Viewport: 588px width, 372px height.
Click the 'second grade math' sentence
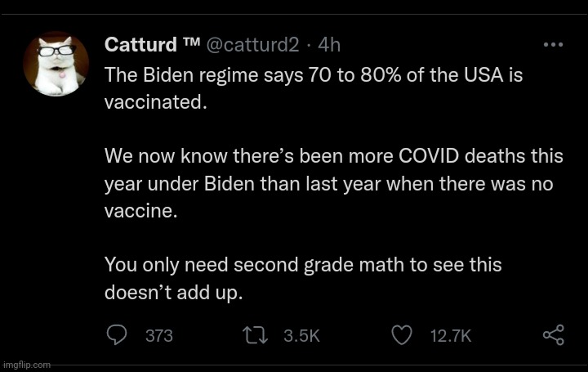click(x=303, y=265)
